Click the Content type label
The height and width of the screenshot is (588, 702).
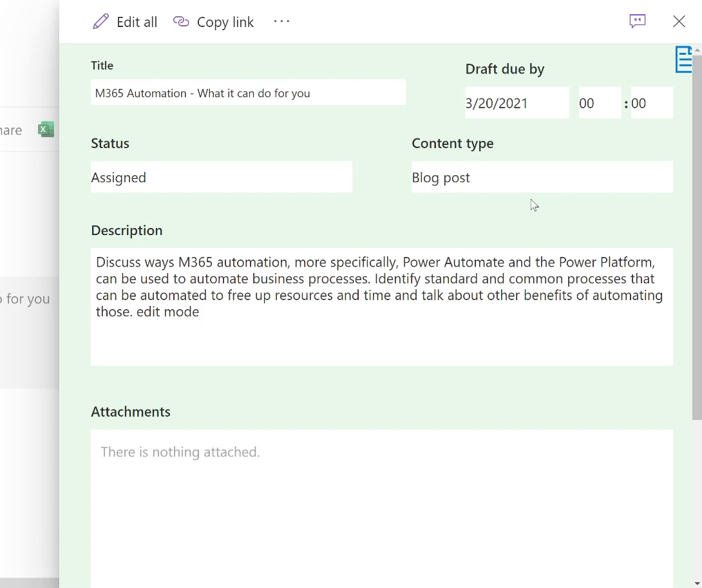(453, 144)
